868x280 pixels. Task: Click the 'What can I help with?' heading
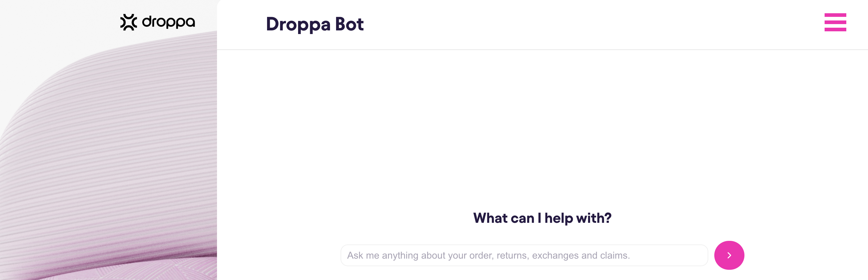pos(542,218)
